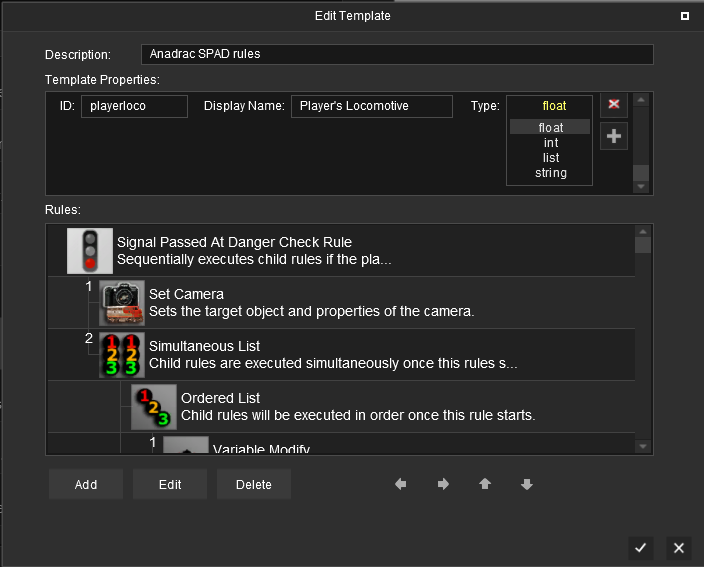This screenshot has width=704, height=567.
Task: Select the Set Camera rule icon
Action: [x=122, y=303]
